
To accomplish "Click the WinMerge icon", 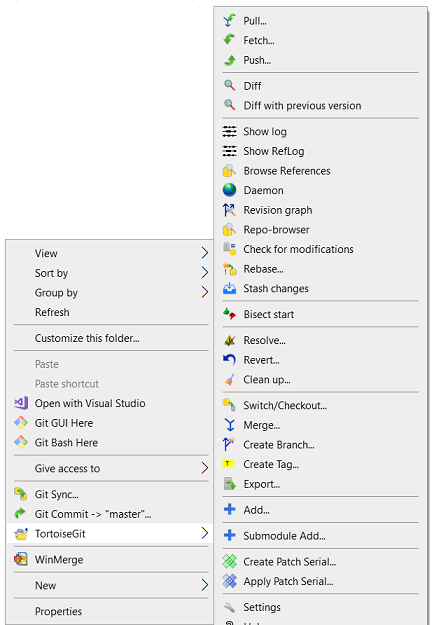I will pyautogui.click(x=21, y=559).
